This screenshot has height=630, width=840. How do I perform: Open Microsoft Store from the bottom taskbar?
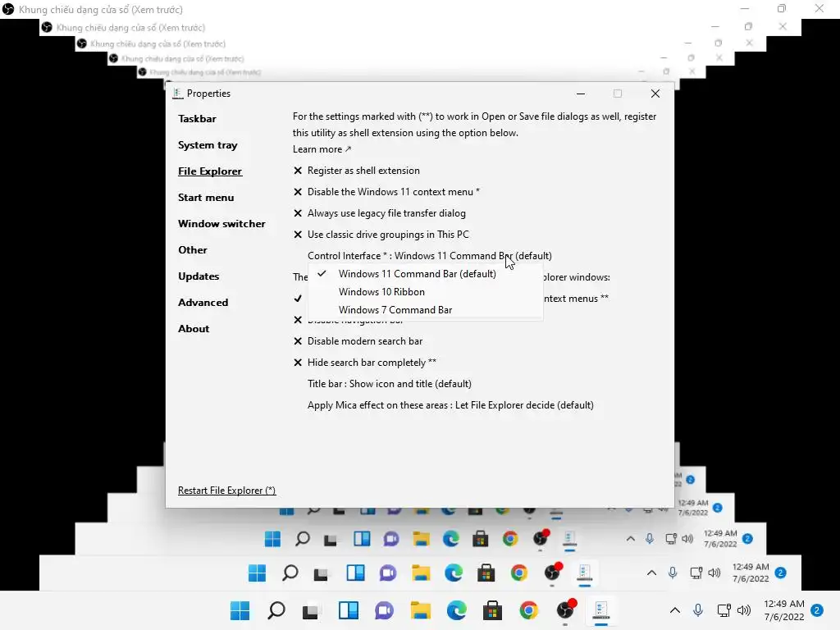492,610
